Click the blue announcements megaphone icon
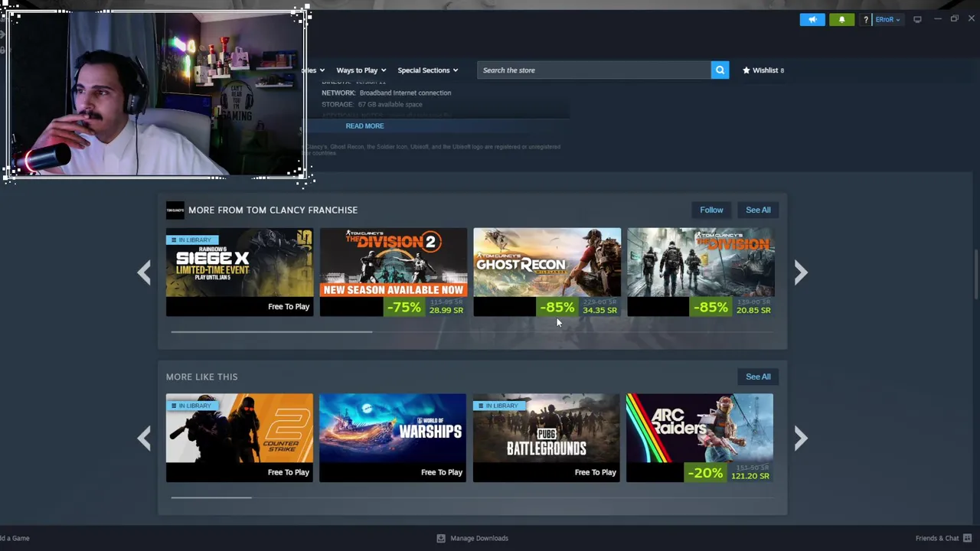Screen dimensions: 980x551 812,19
